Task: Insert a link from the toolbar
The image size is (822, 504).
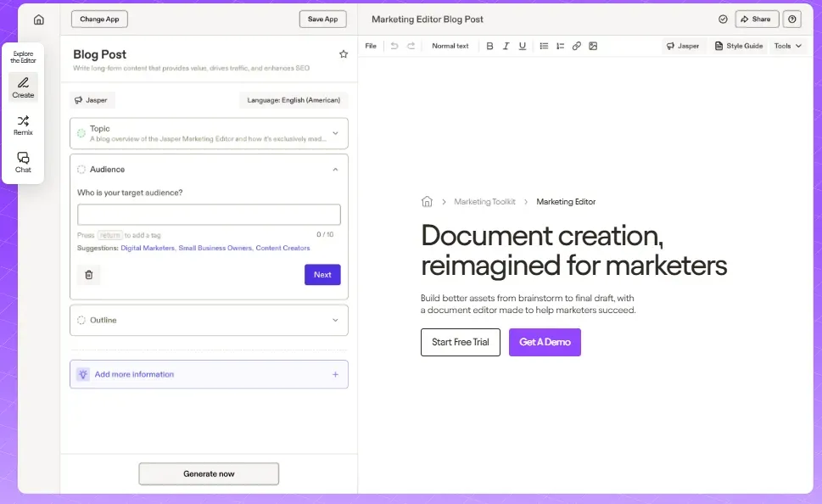Action: click(577, 46)
